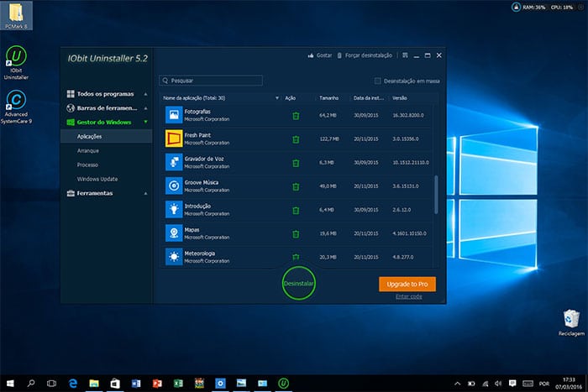Enable Desinstalação em massa checkbox
Image resolution: width=588 pixels, height=392 pixels.
(378, 81)
